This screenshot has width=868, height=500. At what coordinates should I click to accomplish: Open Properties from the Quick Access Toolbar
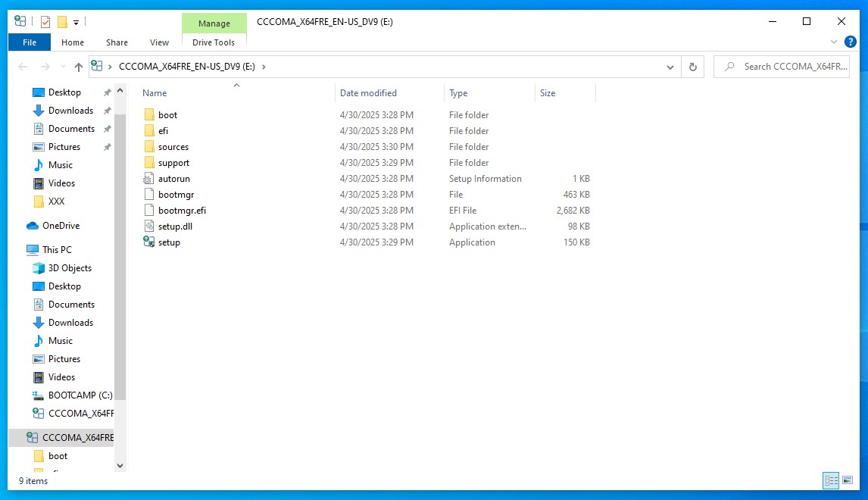tap(45, 22)
